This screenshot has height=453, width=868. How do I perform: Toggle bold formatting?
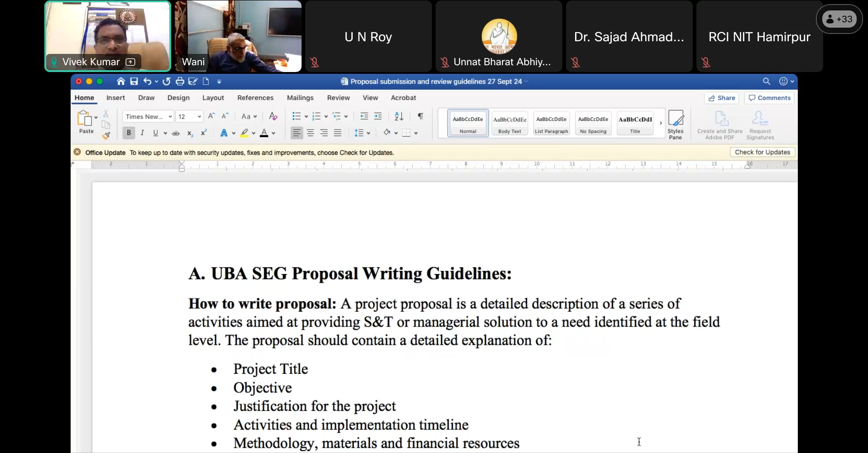tap(129, 133)
